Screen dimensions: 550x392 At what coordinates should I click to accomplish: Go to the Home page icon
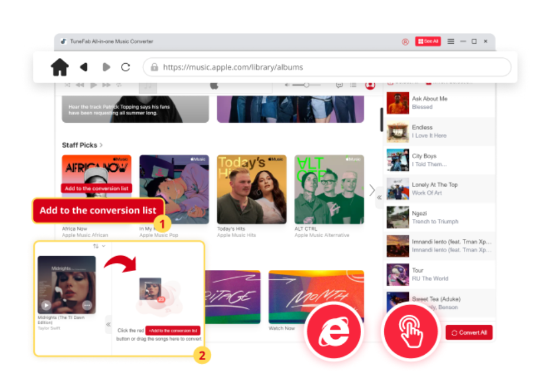(x=60, y=67)
